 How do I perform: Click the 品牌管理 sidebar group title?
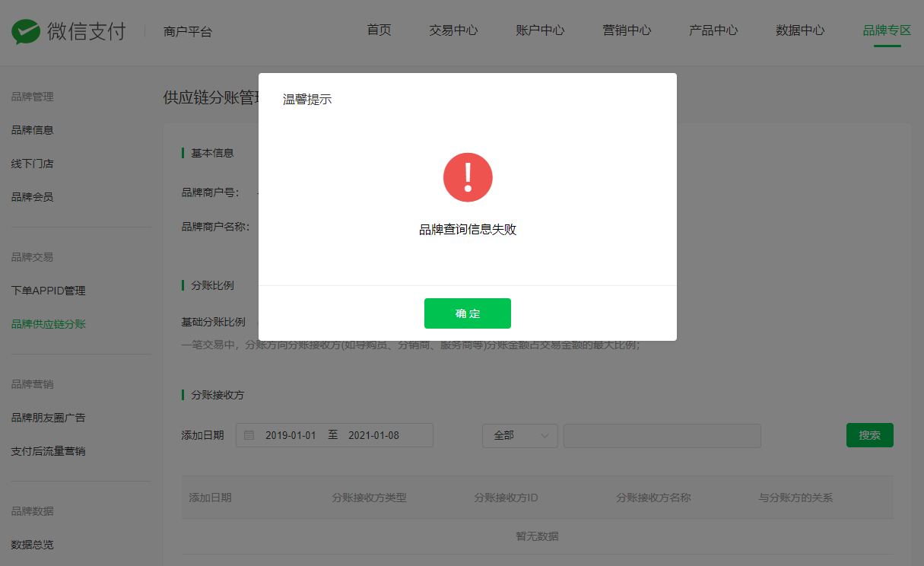pos(33,97)
